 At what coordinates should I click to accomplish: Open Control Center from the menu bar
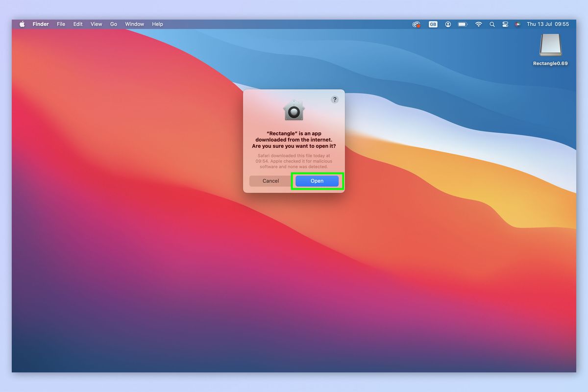point(505,24)
